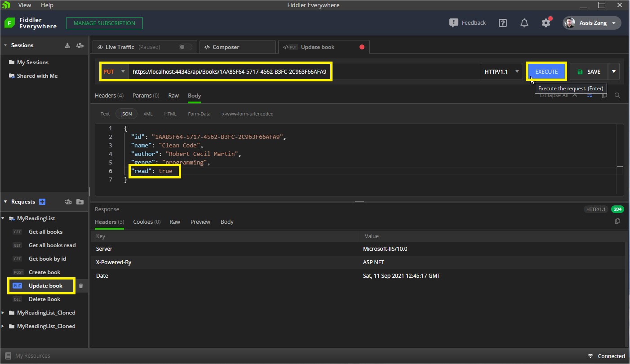Click the search icon in request body
630x364 pixels.
tap(617, 95)
